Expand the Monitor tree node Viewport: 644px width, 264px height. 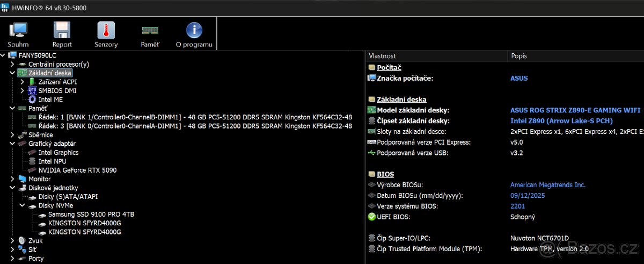tap(12, 179)
